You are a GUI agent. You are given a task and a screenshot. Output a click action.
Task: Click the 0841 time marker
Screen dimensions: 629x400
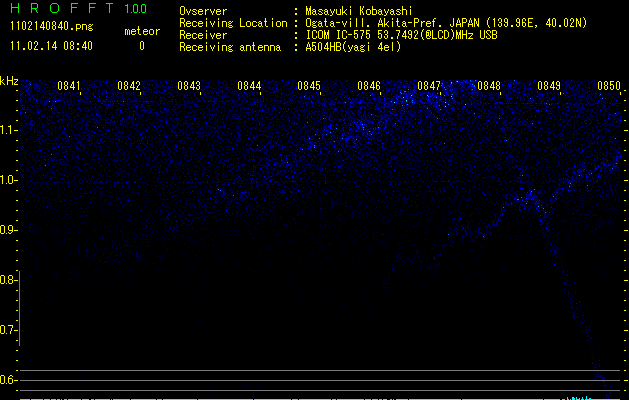point(69,85)
